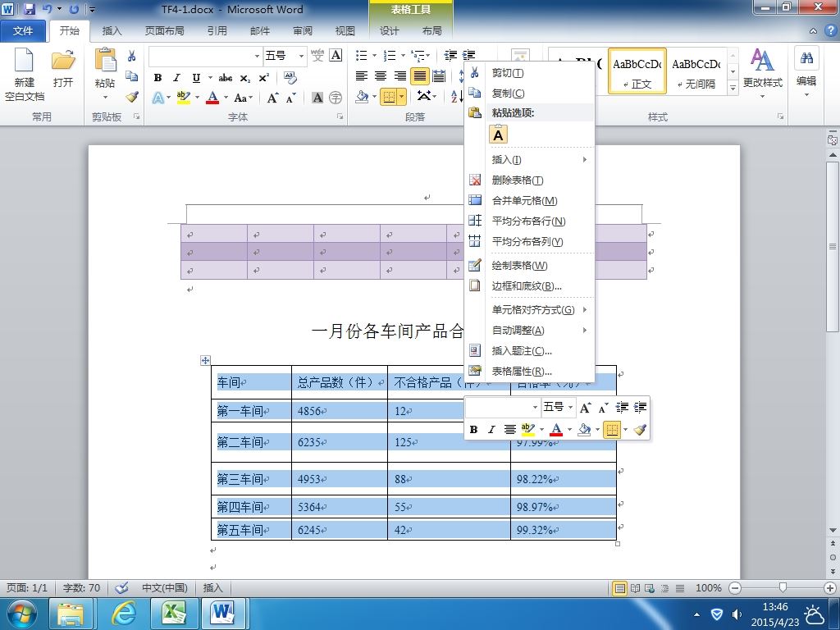Open the borders dropdown arrow in the ribbon paragraph group

pyautogui.click(x=402, y=97)
